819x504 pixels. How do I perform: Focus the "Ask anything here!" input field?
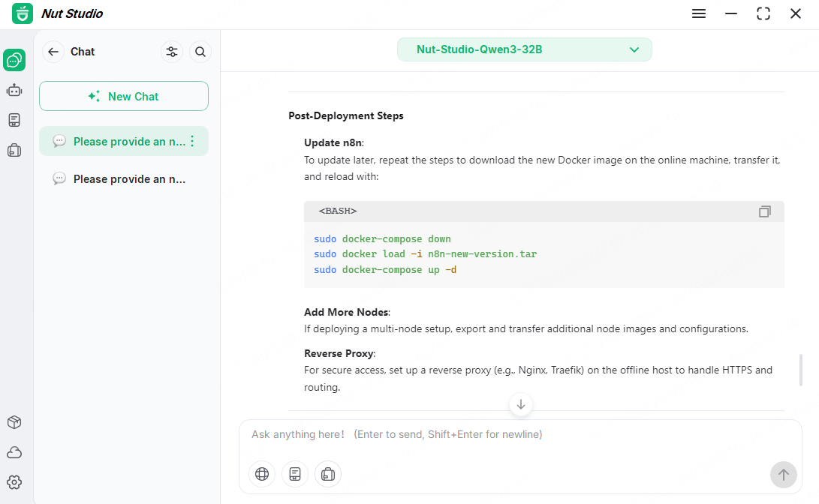click(520, 434)
